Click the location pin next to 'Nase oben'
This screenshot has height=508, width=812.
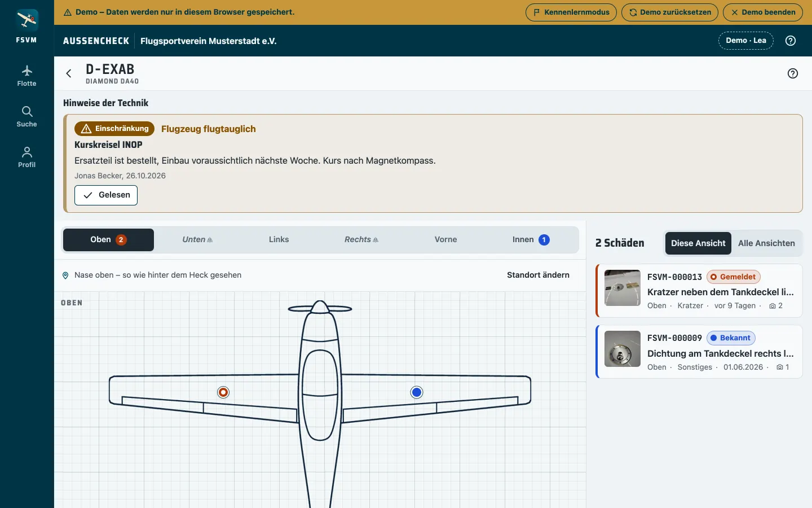click(65, 275)
